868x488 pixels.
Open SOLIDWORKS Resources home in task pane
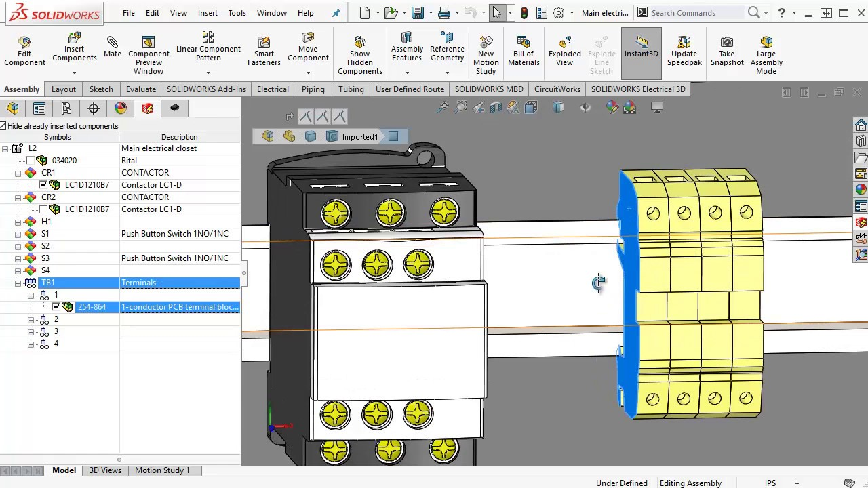[x=861, y=125]
